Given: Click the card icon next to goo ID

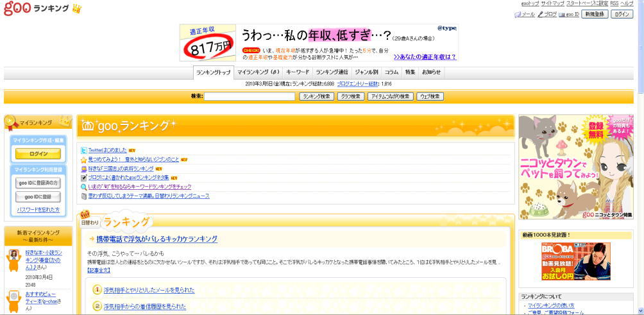Looking at the screenshot, I should point(562,15).
